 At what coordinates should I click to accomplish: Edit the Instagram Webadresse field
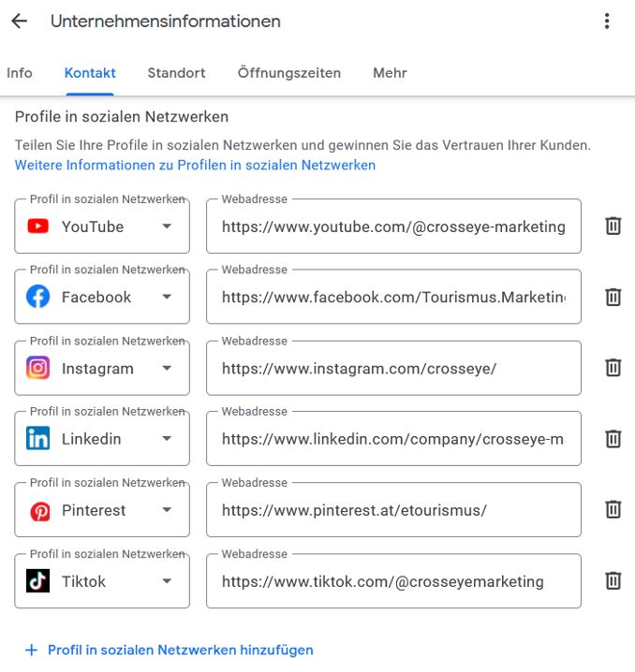coord(393,368)
